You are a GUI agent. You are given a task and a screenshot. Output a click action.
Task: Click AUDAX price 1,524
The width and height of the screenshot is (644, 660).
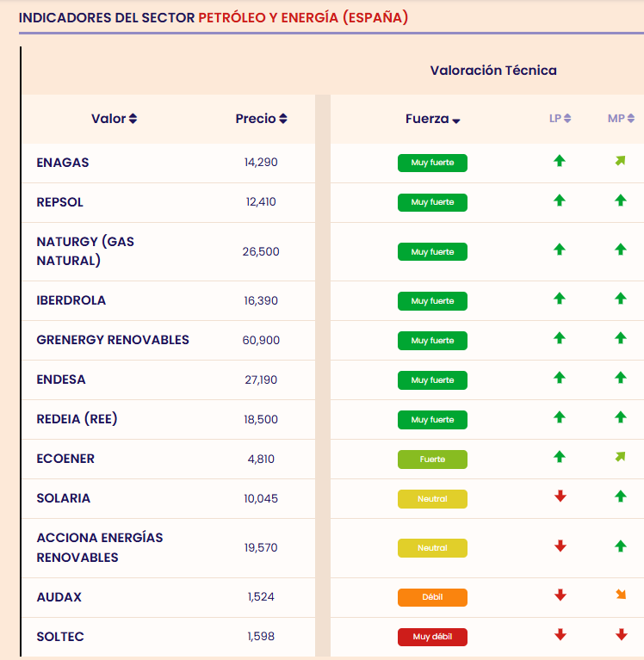[261, 597]
